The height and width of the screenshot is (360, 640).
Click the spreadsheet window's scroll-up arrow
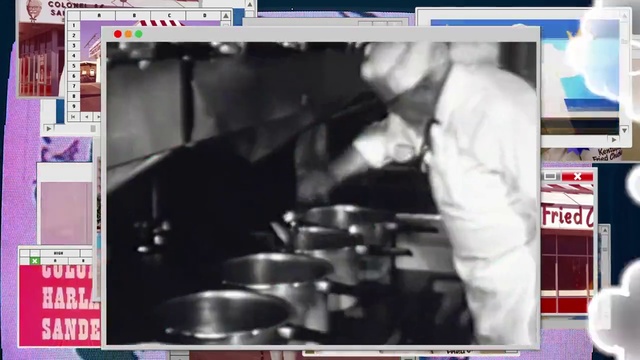click(x=226, y=16)
